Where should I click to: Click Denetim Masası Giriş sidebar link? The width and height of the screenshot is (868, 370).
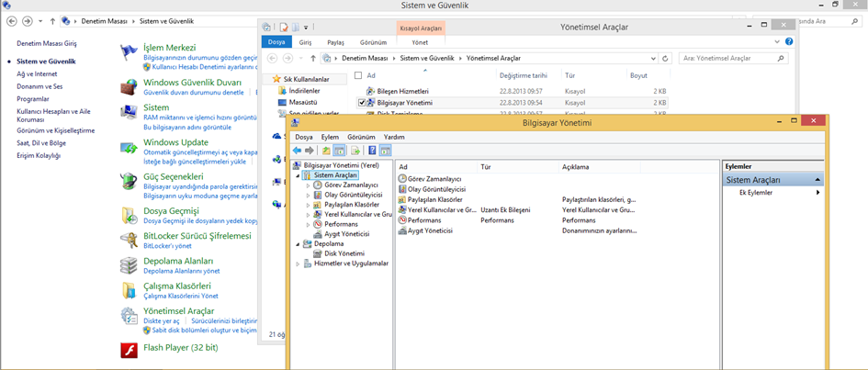point(47,42)
